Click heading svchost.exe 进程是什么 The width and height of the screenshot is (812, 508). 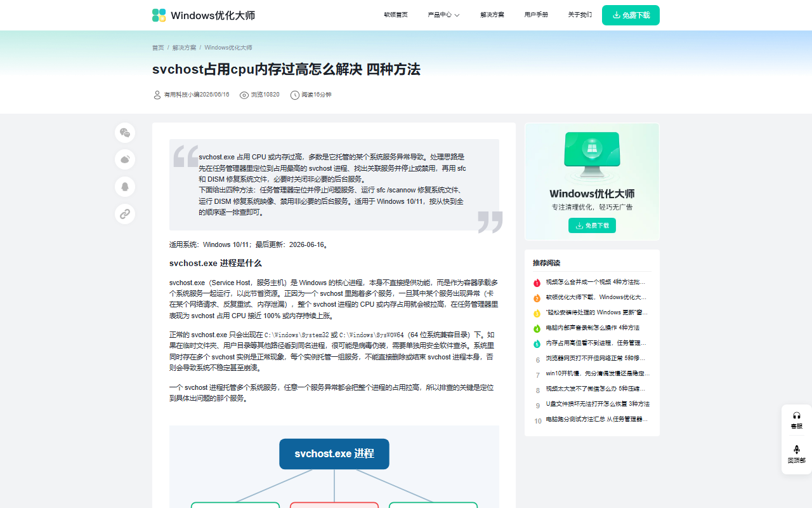click(216, 262)
